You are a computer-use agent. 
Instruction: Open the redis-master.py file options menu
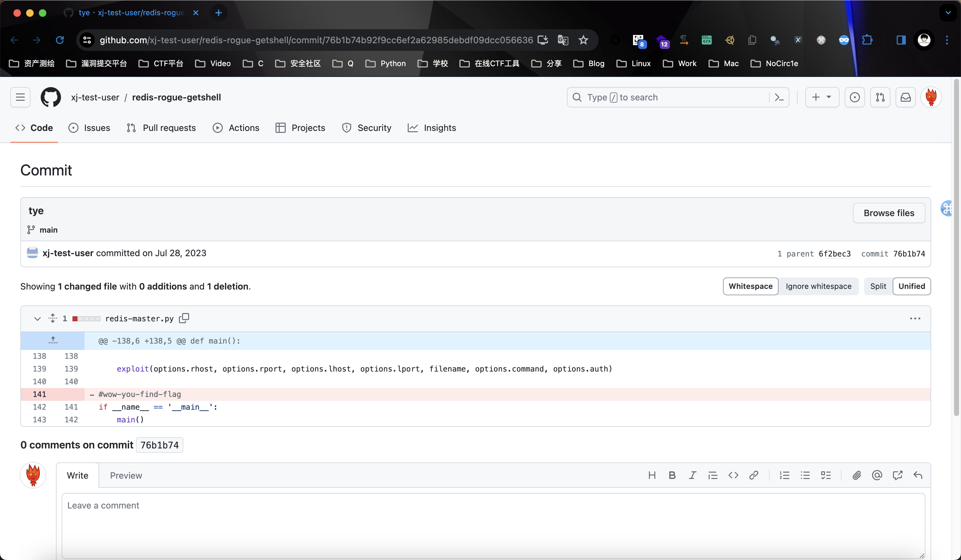(x=915, y=318)
